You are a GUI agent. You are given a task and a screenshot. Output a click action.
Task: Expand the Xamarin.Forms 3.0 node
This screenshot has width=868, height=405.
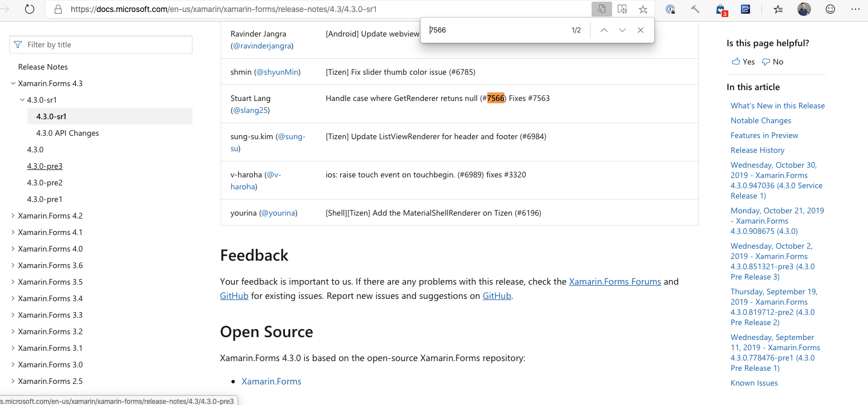click(13, 364)
